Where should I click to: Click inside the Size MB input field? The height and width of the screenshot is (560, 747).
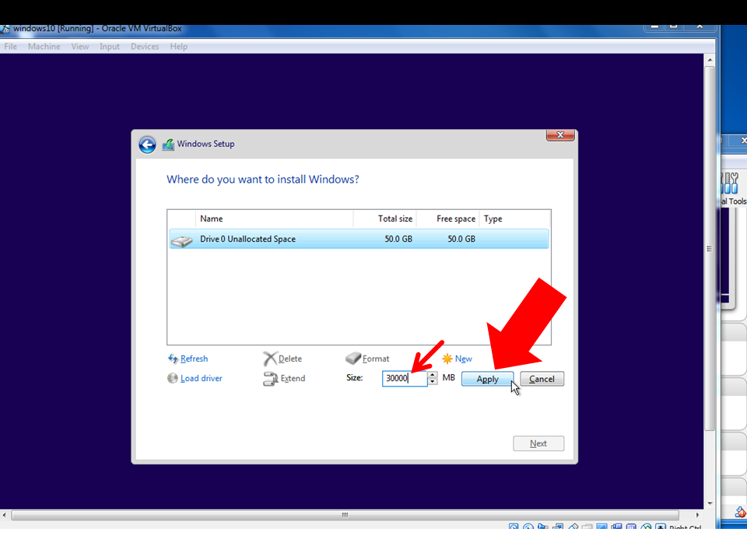pyautogui.click(x=402, y=378)
